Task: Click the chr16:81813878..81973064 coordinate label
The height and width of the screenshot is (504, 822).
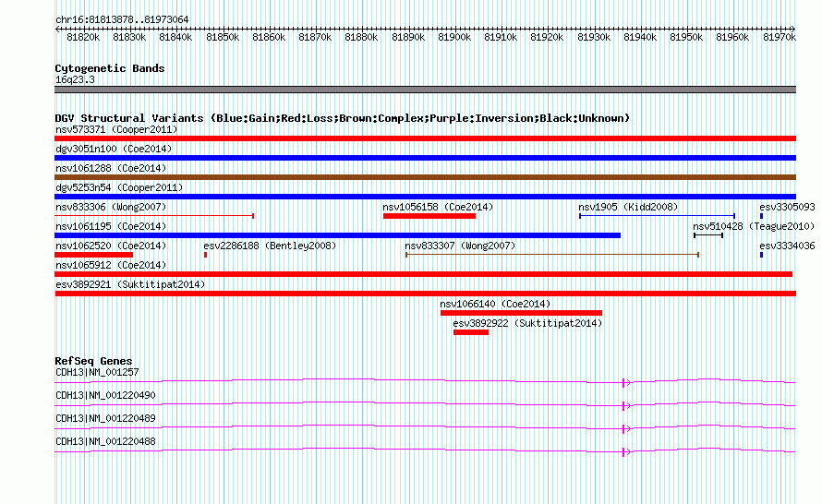Action: [122, 20]
